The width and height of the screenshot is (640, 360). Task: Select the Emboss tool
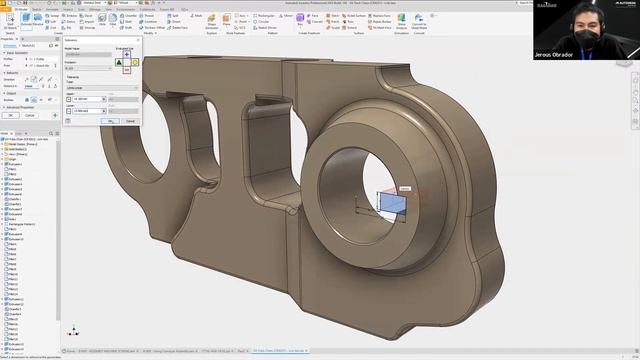pyautogui.click(x=69, y=16)
